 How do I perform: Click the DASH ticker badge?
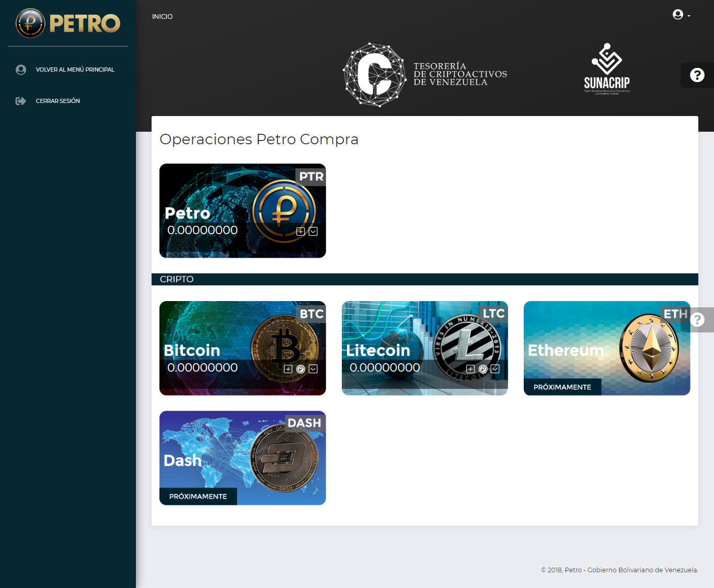304,423
